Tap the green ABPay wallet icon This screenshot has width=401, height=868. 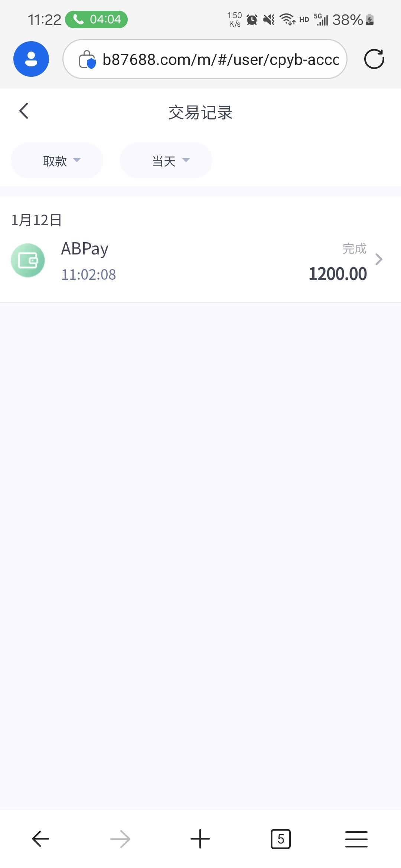point(28,260)
